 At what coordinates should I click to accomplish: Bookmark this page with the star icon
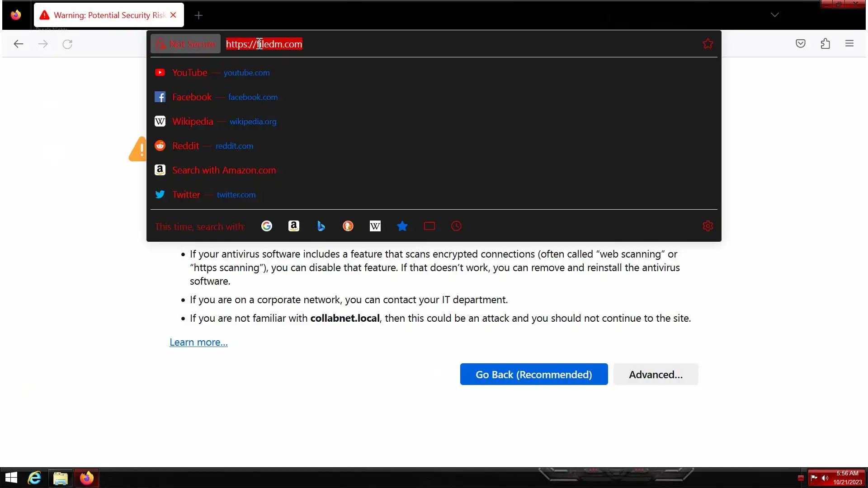[708, 44]
